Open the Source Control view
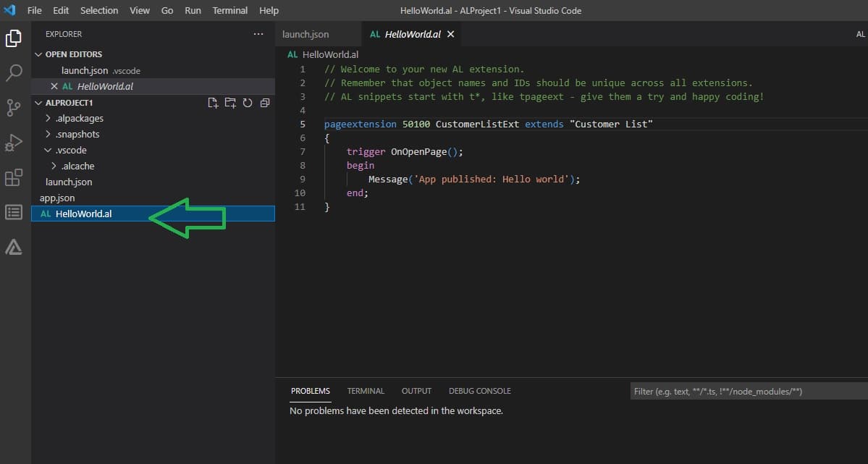The width and height of the screenshot is (868, 464). pos(14,108)
